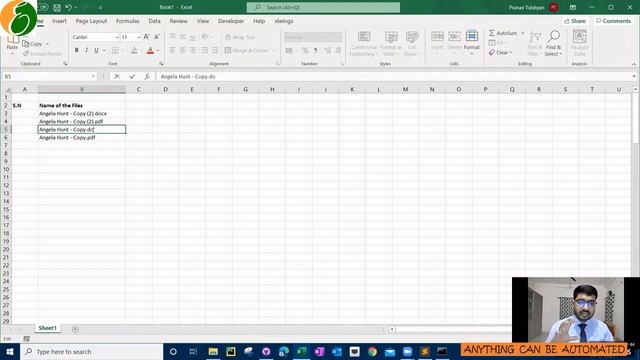
Task: Open the Font dialog launcher
Action: [161, 64]
